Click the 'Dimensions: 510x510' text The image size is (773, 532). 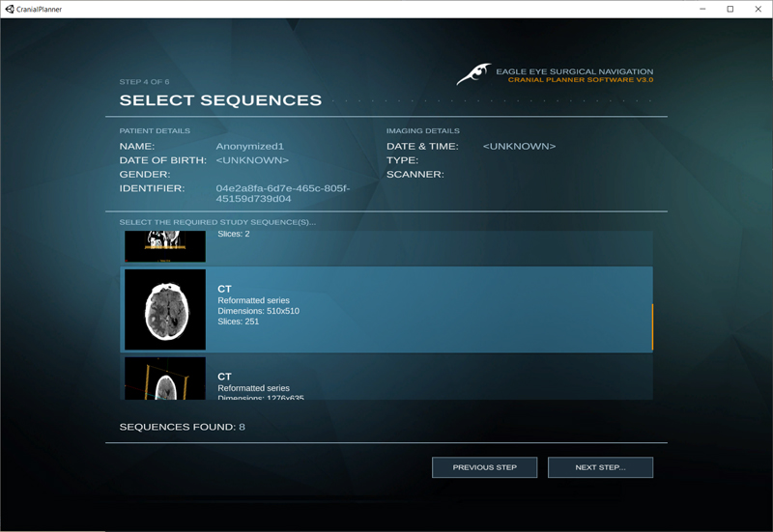click(258, 311)
